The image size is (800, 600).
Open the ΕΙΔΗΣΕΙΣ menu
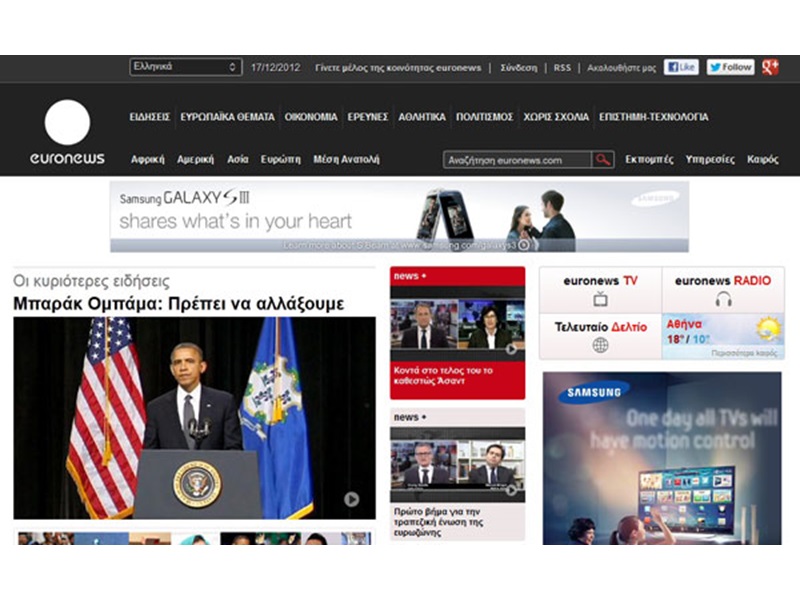[149, 117]
